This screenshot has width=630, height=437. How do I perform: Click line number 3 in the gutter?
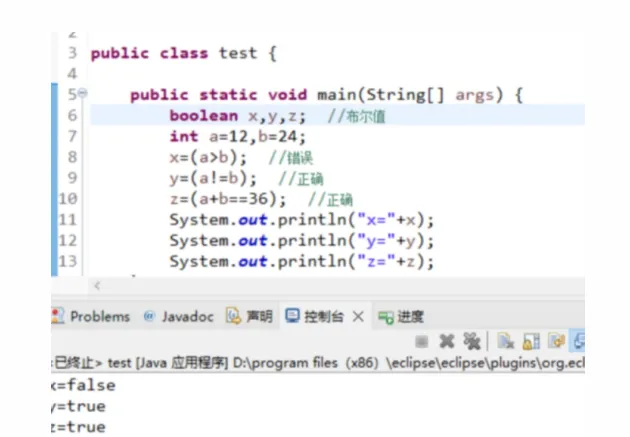[72, 53]
